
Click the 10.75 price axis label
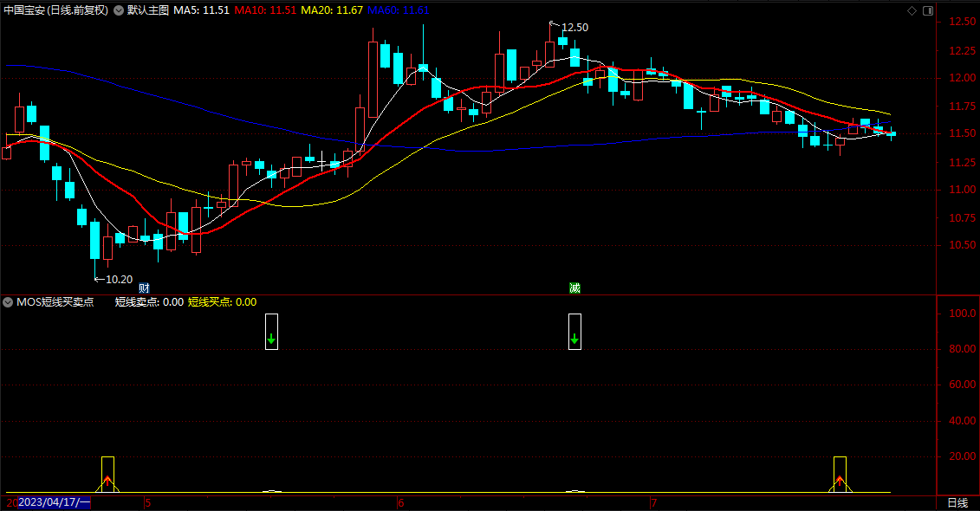[x=963, y=218]
